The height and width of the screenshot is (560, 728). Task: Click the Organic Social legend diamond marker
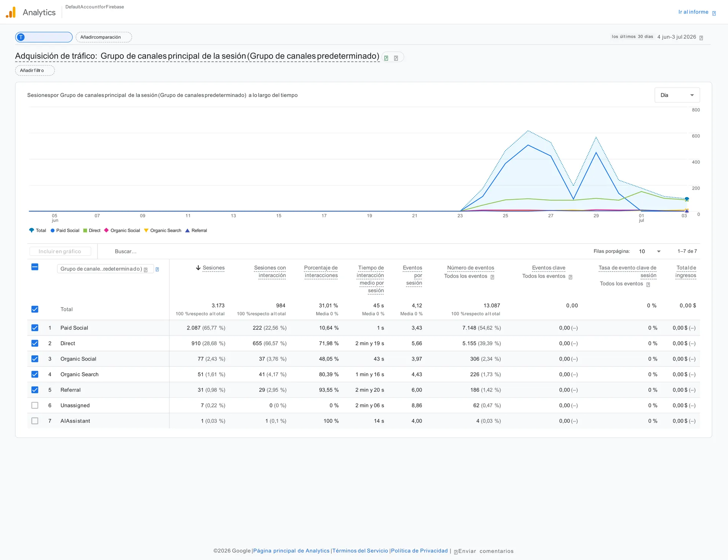pos(107,230)
